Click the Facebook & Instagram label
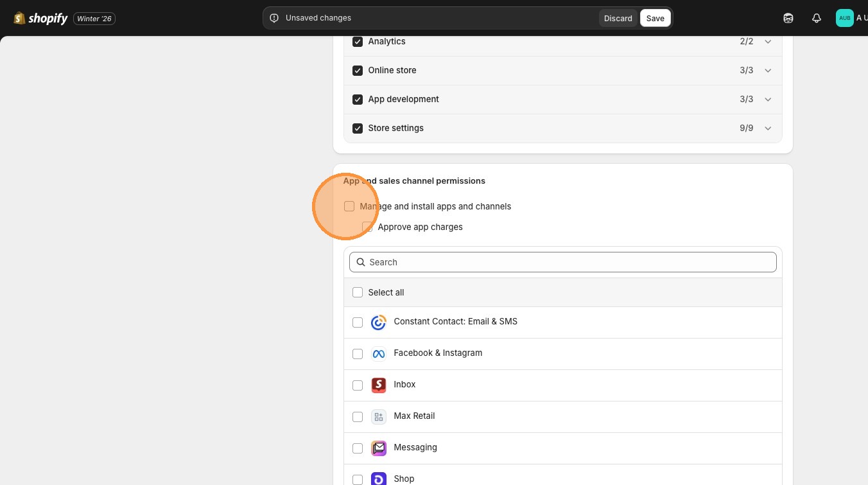This screenshot has height=485, width=868. point(438,353)
